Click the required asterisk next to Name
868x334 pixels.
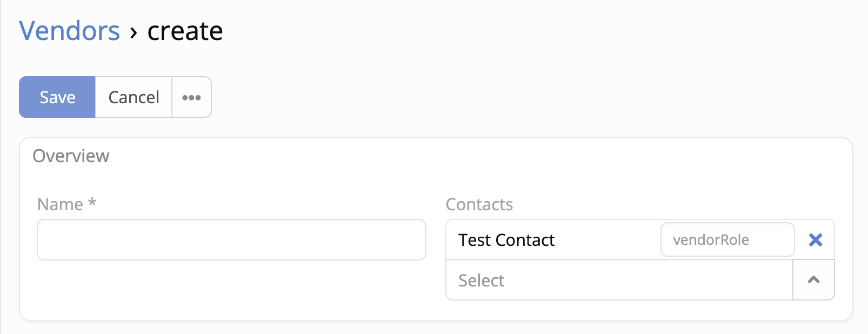[x=92, y=203]
